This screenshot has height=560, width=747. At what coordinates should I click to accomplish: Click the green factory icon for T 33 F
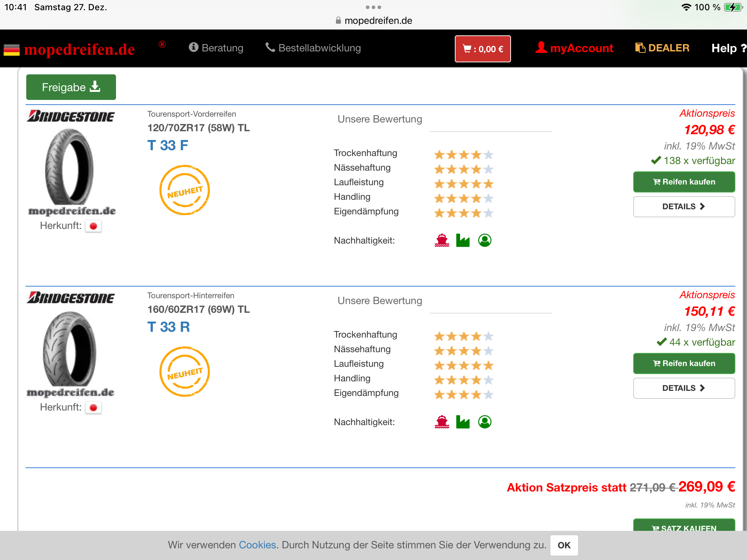tap(463, 240)
